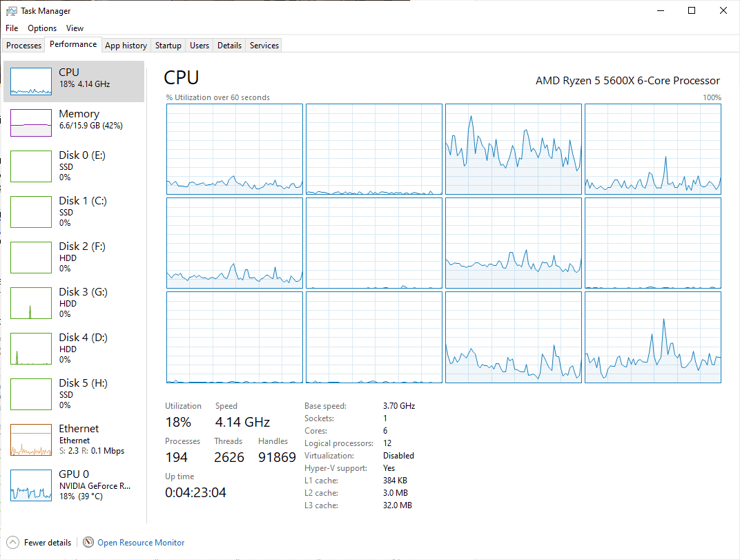Click the Disk 2 (F:) label
This screenshot has height=560, width=740.
tap(82, 247)
